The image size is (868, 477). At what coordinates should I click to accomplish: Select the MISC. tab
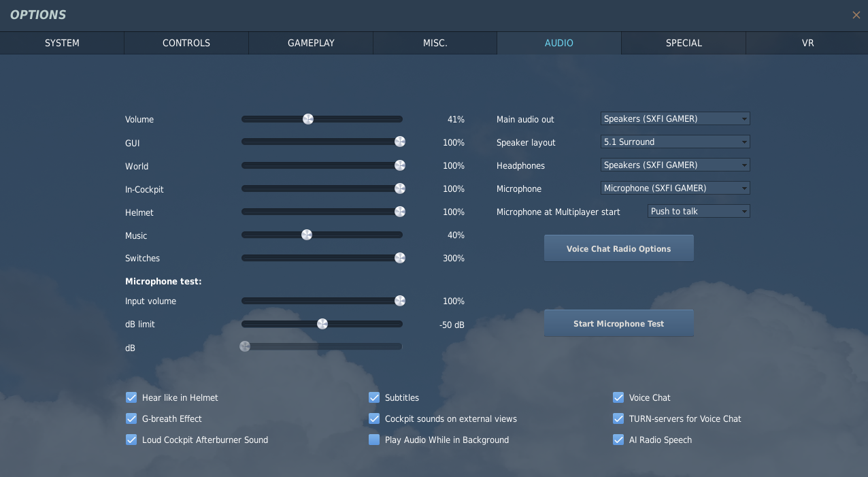point(435,43)
